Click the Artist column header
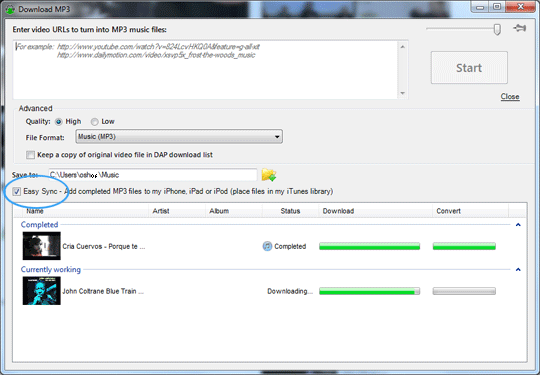Image resolution: width=540 pixels, height=375 pixels. point(177,211)
